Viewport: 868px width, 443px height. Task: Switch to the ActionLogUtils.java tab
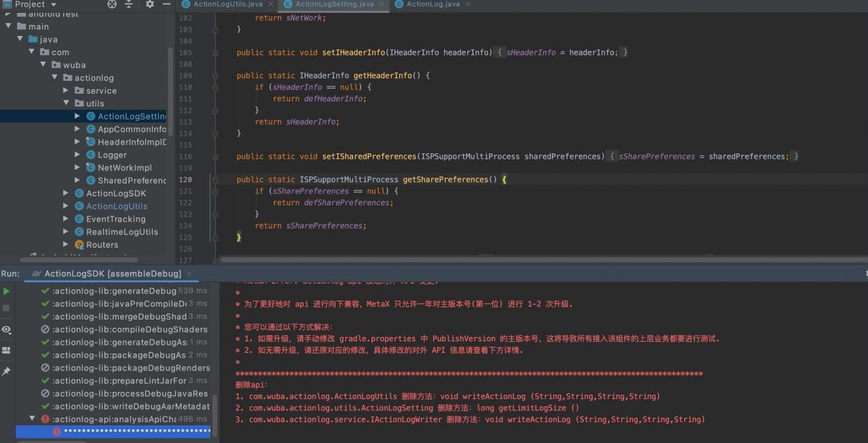(x=228, y=4)
